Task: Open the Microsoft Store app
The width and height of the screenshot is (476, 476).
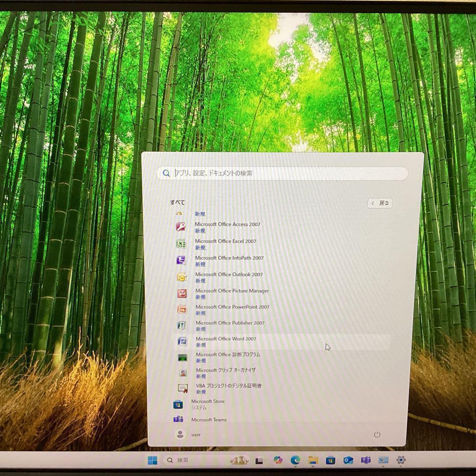Action: pos(207,402)
